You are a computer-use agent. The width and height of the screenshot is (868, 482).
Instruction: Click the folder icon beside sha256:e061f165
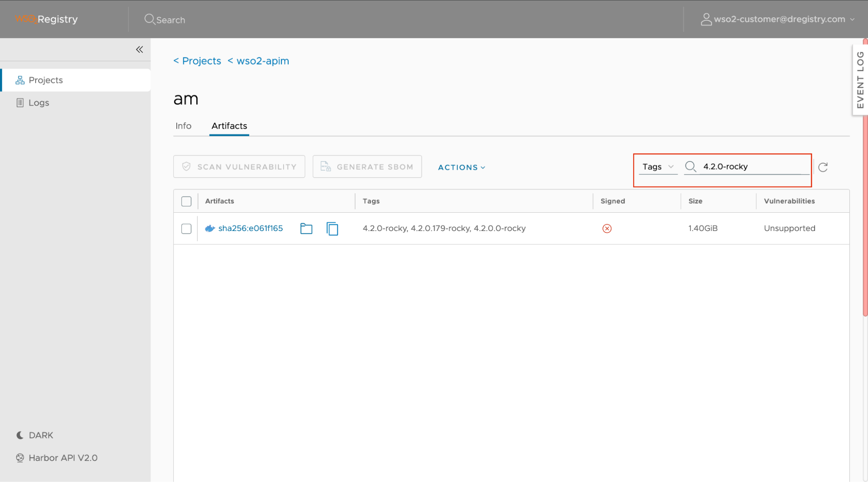(306, 228)
